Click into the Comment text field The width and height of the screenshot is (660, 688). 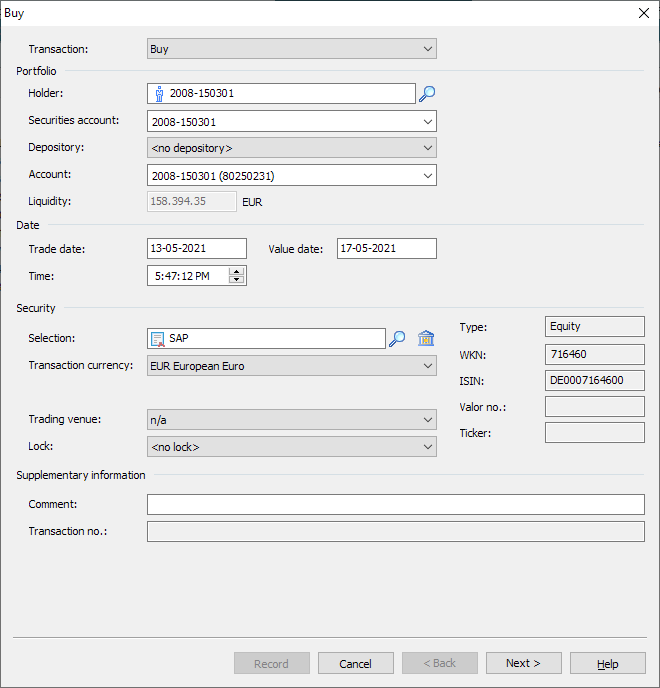395,505
